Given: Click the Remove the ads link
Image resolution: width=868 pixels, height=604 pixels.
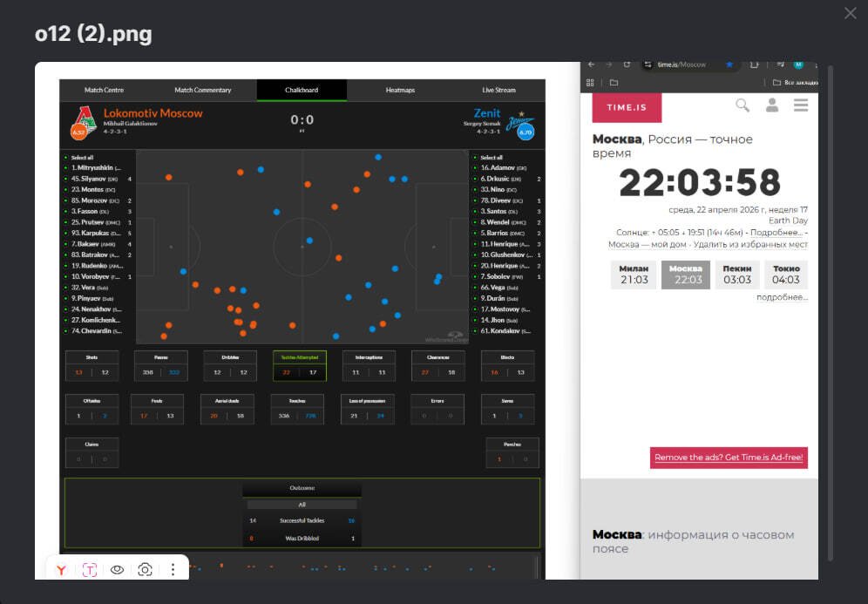Looking at the screenshot, I should pos(729,458).
